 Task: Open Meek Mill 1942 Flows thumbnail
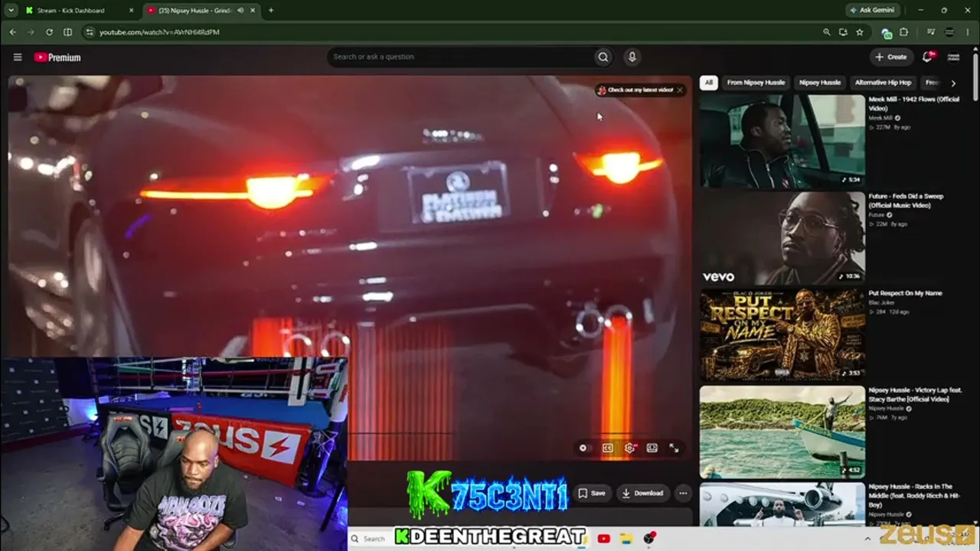coord(782,142)
